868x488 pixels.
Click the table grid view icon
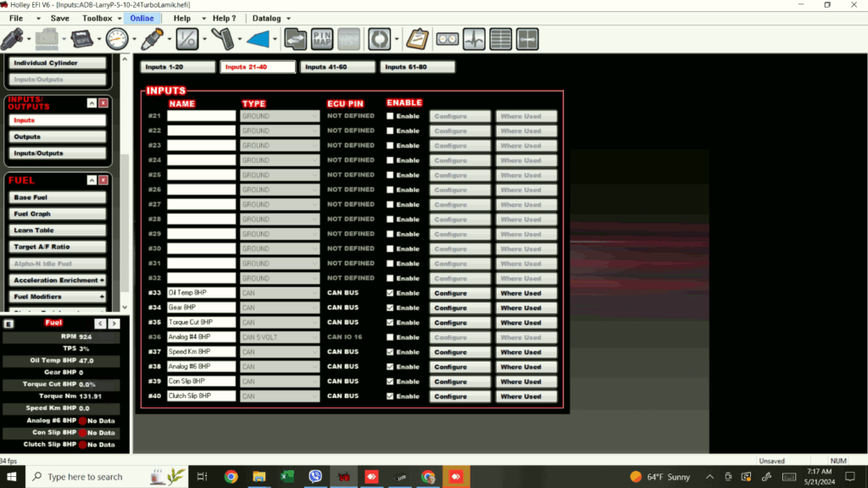point(500,39)
